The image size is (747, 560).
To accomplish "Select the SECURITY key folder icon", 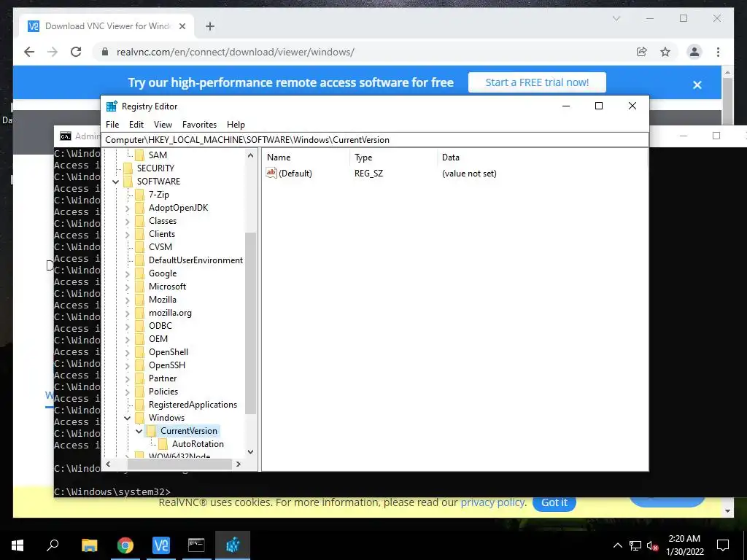I will click(x=128, y=168).
